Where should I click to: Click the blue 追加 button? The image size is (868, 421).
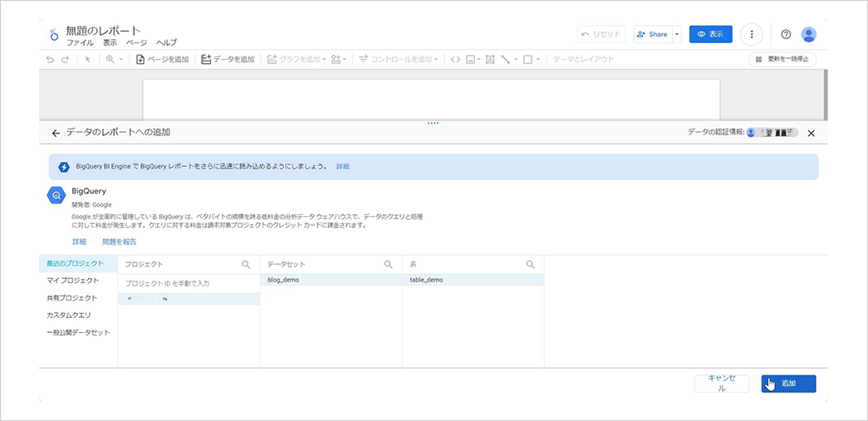[x=788, y=384]
